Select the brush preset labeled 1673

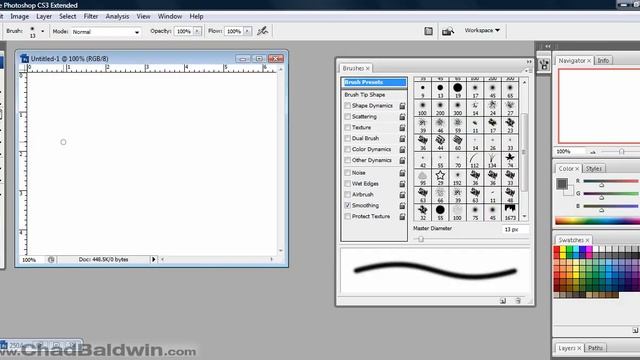(510, 212)
